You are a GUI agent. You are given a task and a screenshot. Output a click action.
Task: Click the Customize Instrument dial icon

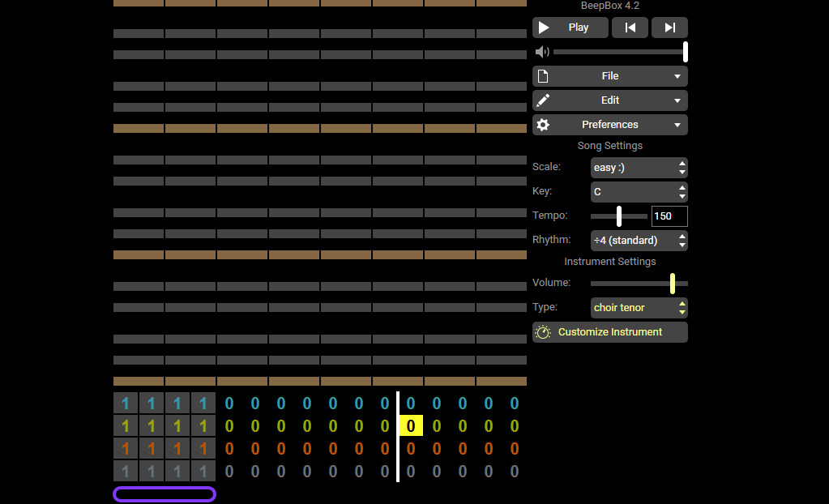point(543,332)
